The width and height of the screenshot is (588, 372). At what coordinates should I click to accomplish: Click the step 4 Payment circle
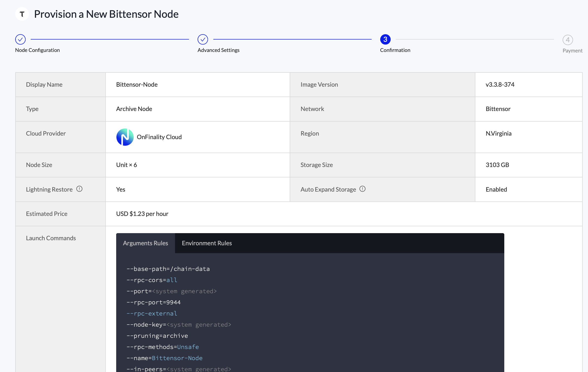pos(567,40)
